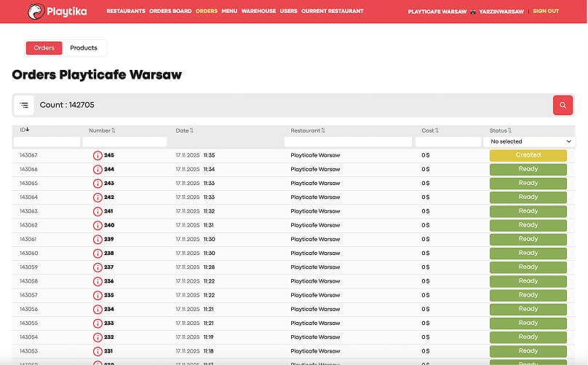588x365 pixels.
Task: Click Ready status of order 143065
Action: point(528,184)
